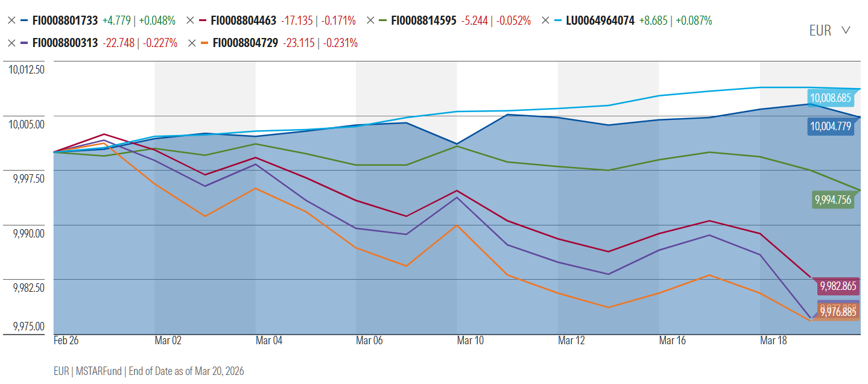Click the Mar 18 date axis label

point(773,341)
